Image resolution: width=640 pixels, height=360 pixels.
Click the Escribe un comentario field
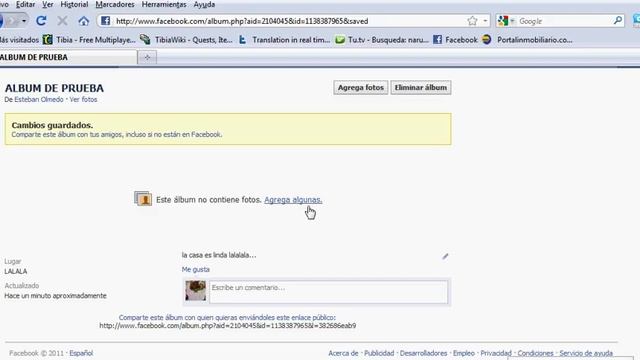tap(329, 291)
